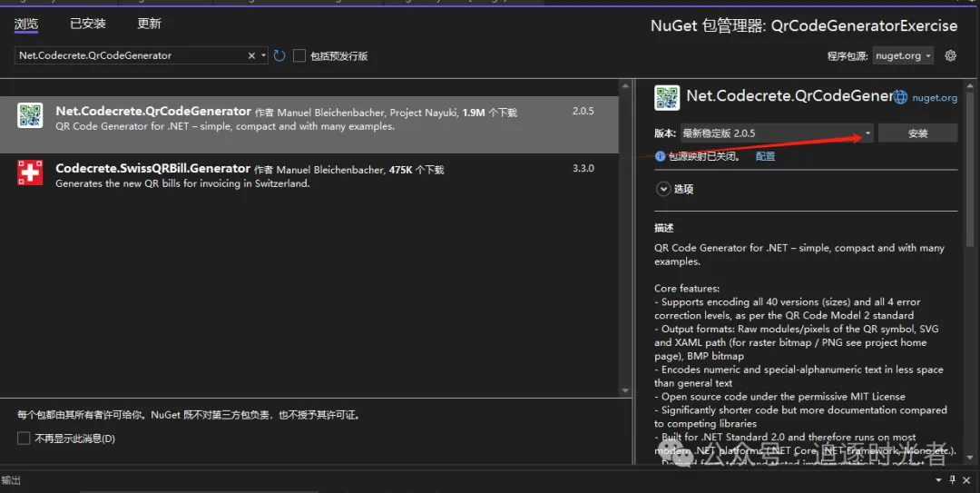Viewport: 980px width, 493px height.
Task: Pin the 输出 panel with the pin icon
Action: 953,480
